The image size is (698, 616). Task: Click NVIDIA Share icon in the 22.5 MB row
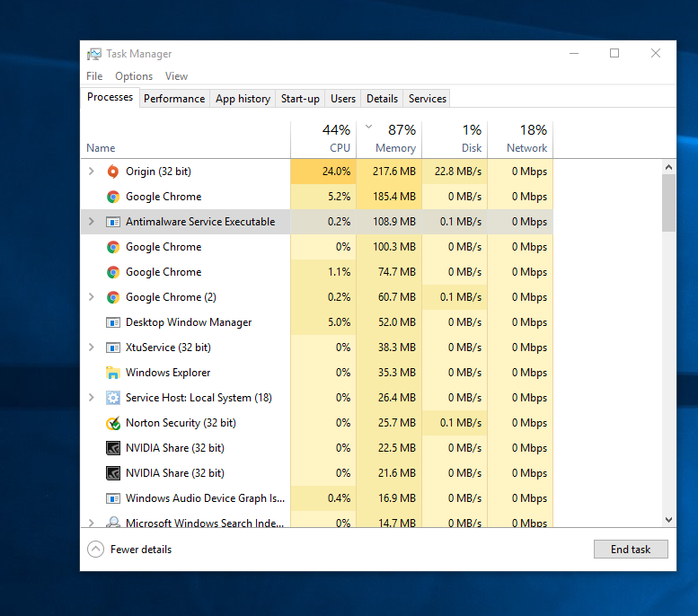click(x=113, y=448)
